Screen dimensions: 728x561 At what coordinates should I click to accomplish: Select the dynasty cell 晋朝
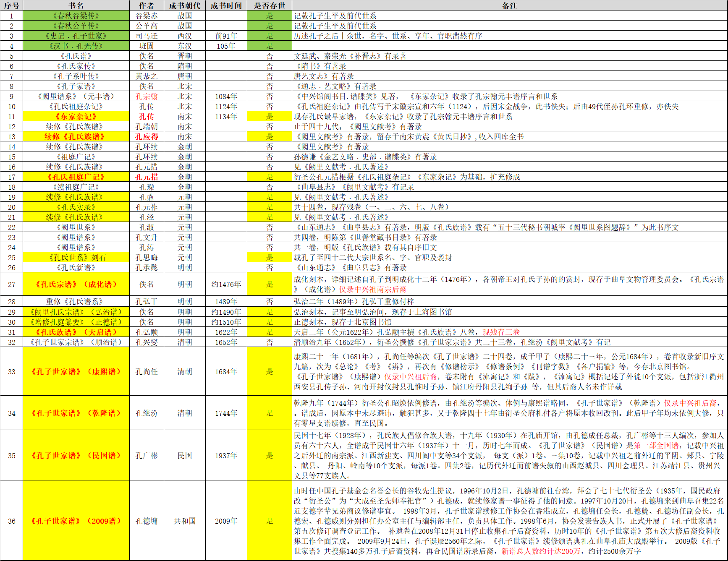pos(184,56)
